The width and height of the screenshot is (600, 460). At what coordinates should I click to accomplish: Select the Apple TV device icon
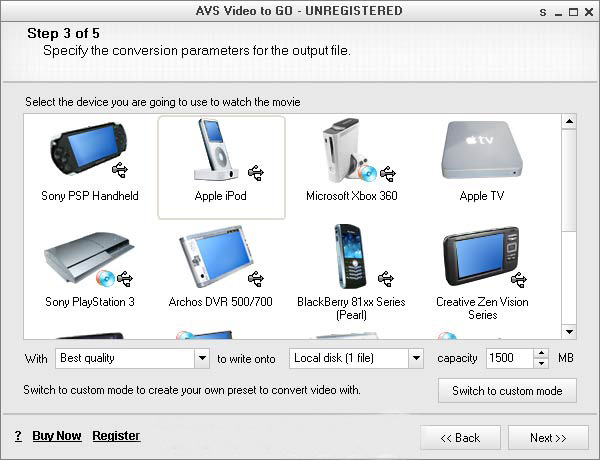pyautogui.click(x=482, y=150)
